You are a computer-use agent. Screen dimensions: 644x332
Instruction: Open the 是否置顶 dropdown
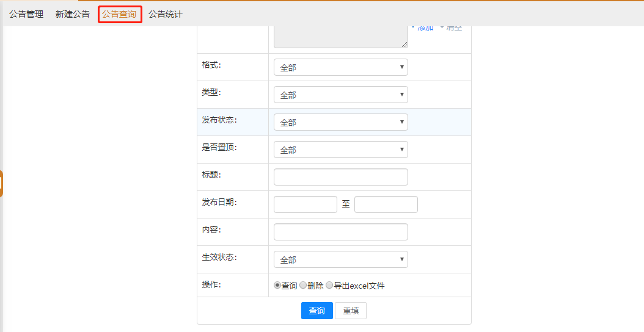[x=340, y=150]
